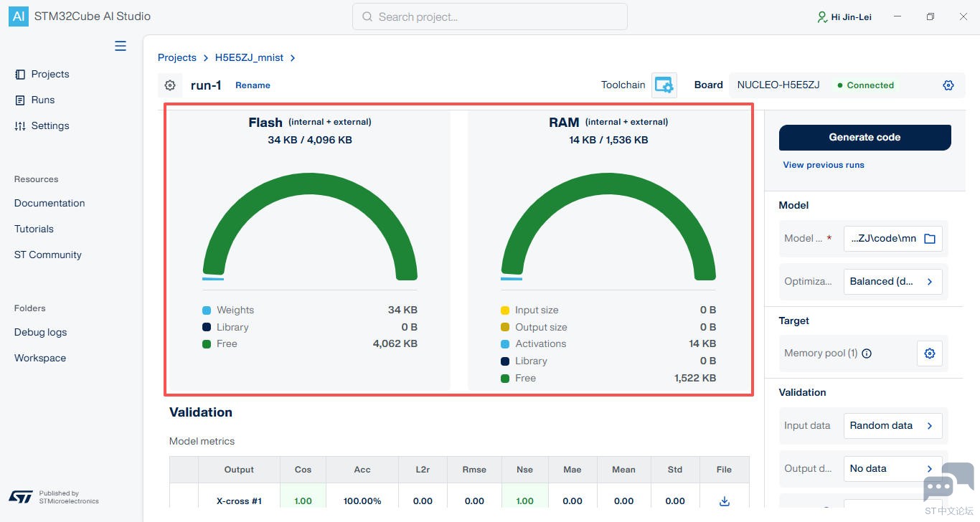Screen dimensions: 980x522
Task: Open Documentation resource
Action: click(x=50, y=203)
